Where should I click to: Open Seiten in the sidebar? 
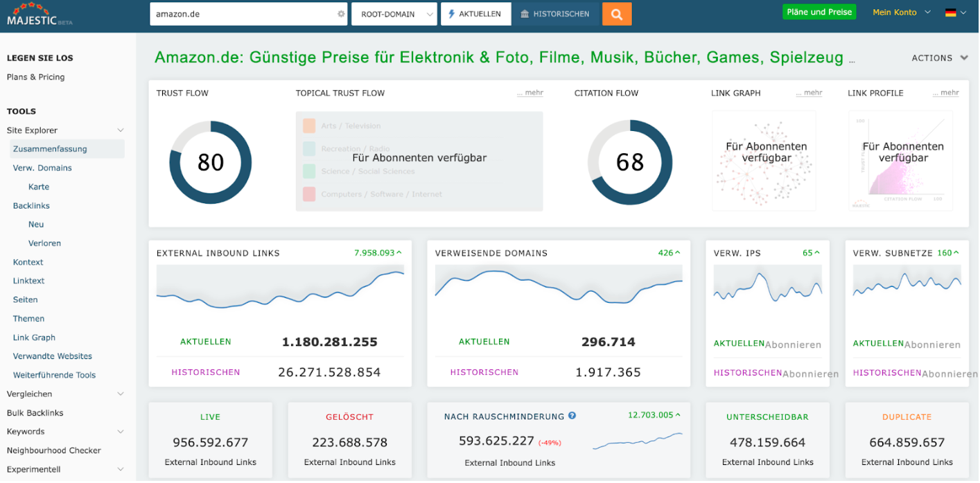tap(25, 300)
